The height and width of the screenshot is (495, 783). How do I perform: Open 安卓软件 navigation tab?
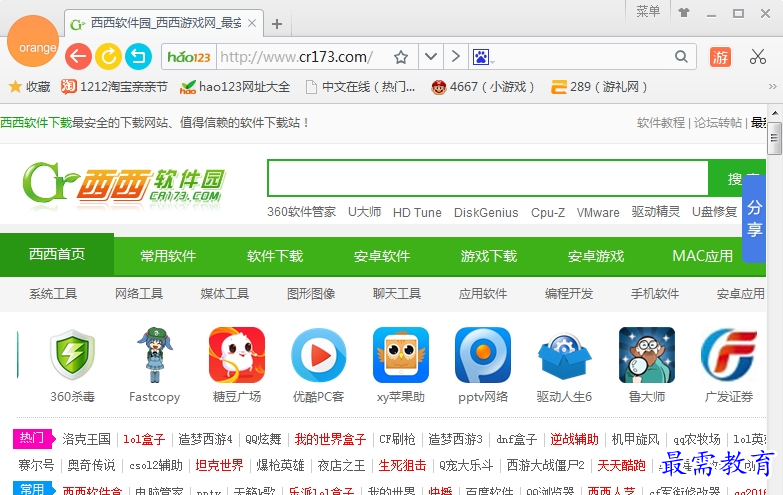[382, 256]
